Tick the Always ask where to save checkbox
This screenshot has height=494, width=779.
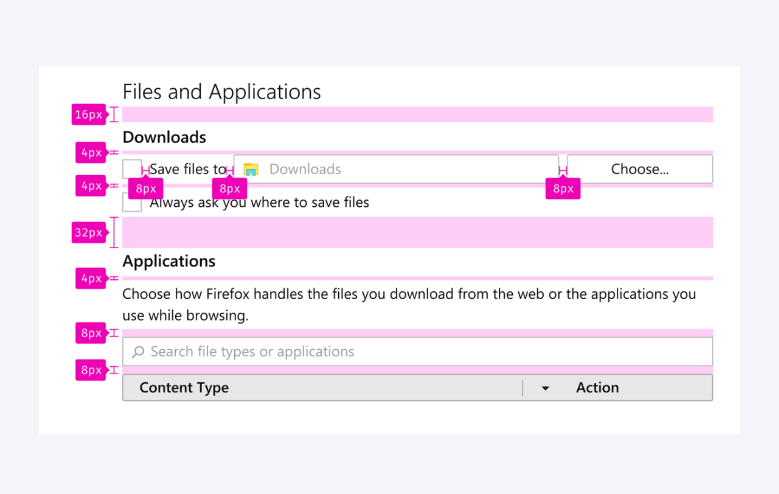pyautogui.click(x=132, y=203)
